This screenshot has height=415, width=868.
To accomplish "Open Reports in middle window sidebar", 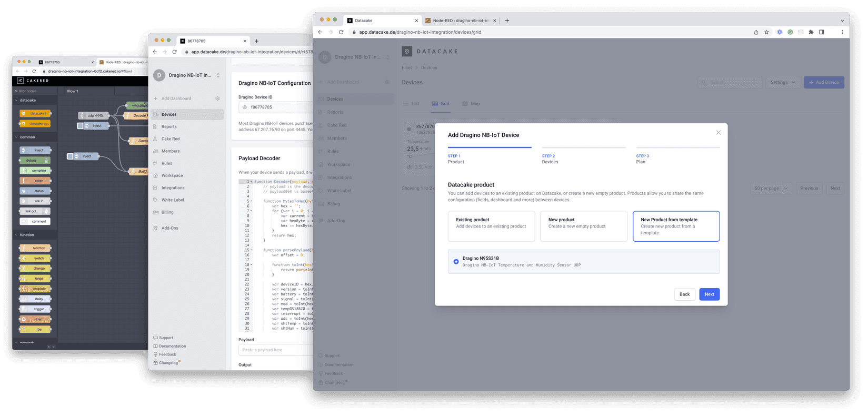I will [x=187, y=126].
